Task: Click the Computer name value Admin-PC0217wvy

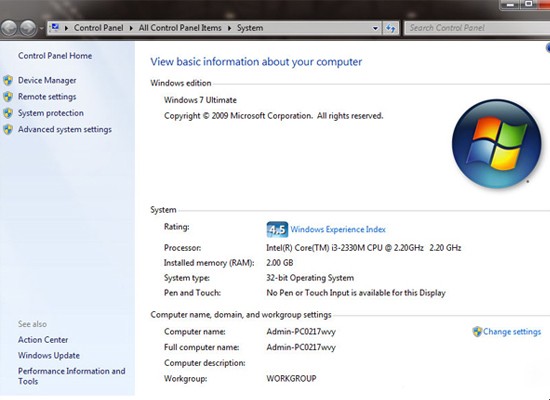Action: click(x=301, y=332)
